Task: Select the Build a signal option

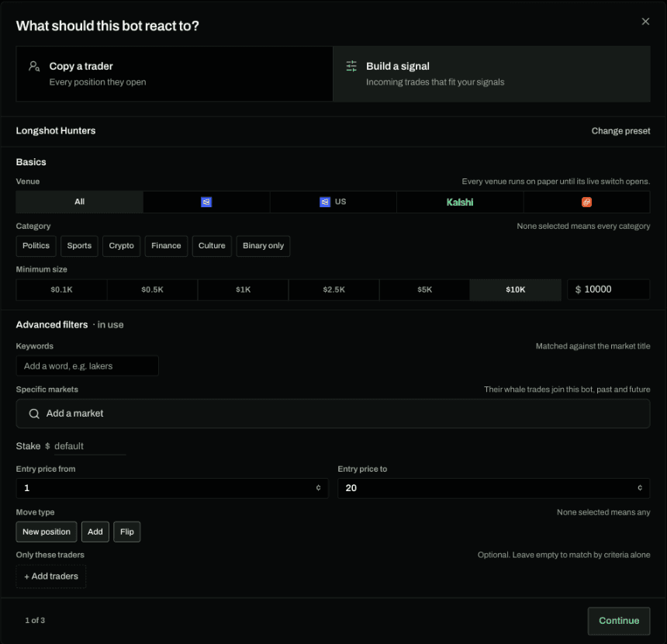Action: tap(491, 74)
